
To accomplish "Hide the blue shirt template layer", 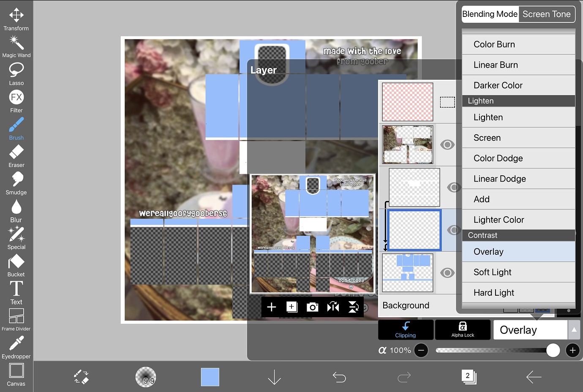I will click(447, 273).
